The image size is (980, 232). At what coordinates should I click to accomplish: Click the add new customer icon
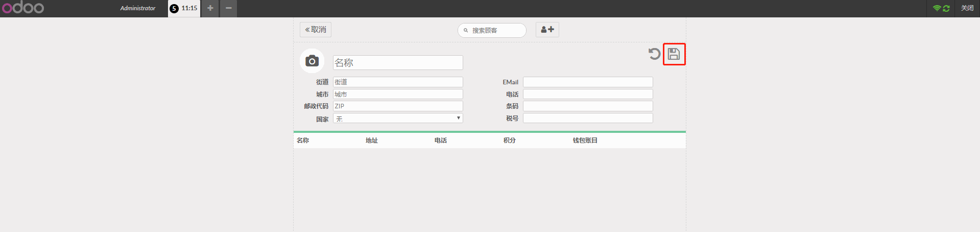coord(547,30)
